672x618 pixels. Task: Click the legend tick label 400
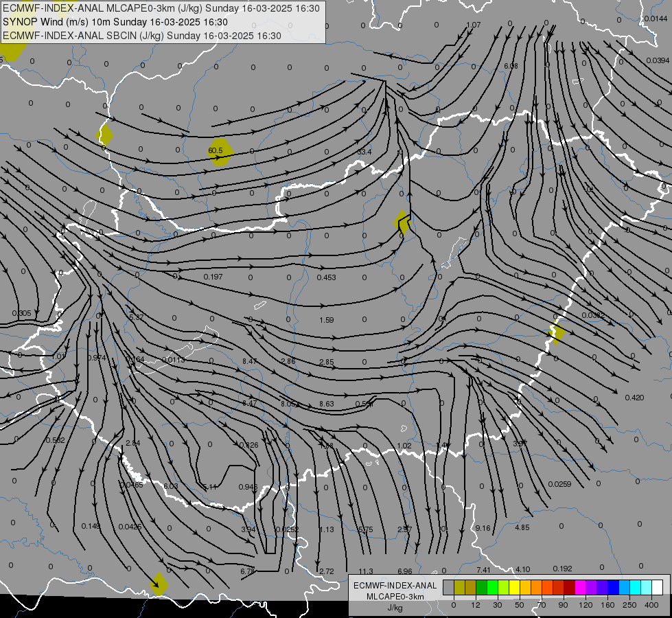coord(651,605)
